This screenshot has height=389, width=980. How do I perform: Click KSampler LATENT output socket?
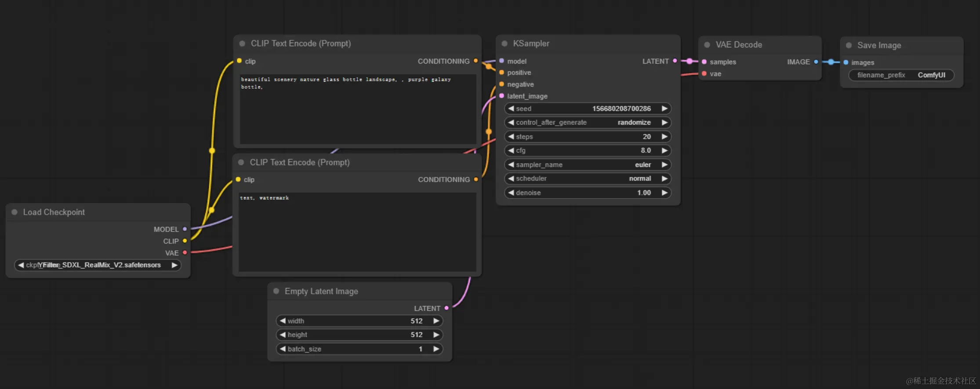click(x=675, y=61)
